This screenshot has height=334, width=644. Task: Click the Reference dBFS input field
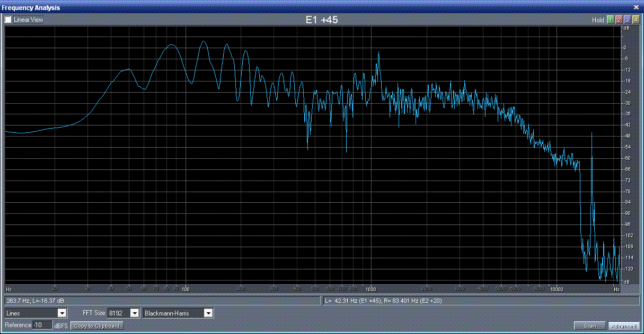tap(42, 325)
